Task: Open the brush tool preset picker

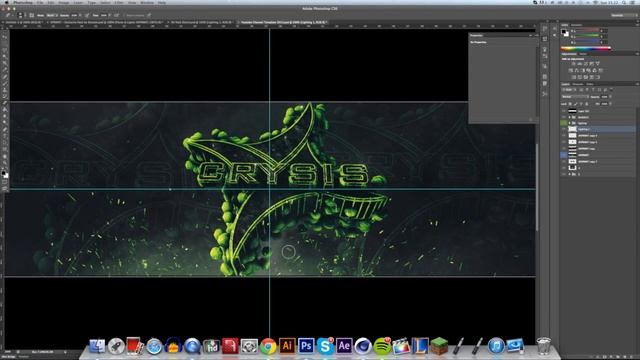Action: (9, 15)
